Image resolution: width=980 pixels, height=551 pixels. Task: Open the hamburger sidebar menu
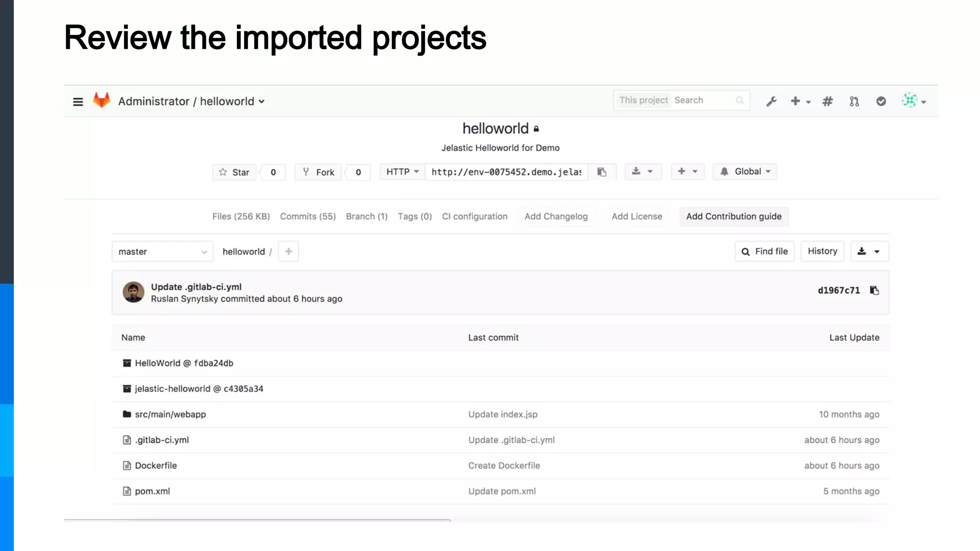click(x=78, y=101)
